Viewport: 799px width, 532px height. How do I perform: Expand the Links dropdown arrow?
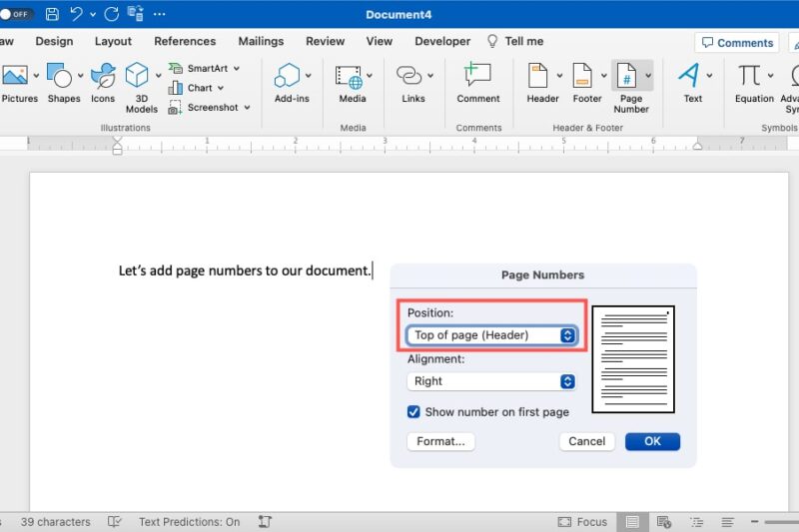tap(430, 76)
